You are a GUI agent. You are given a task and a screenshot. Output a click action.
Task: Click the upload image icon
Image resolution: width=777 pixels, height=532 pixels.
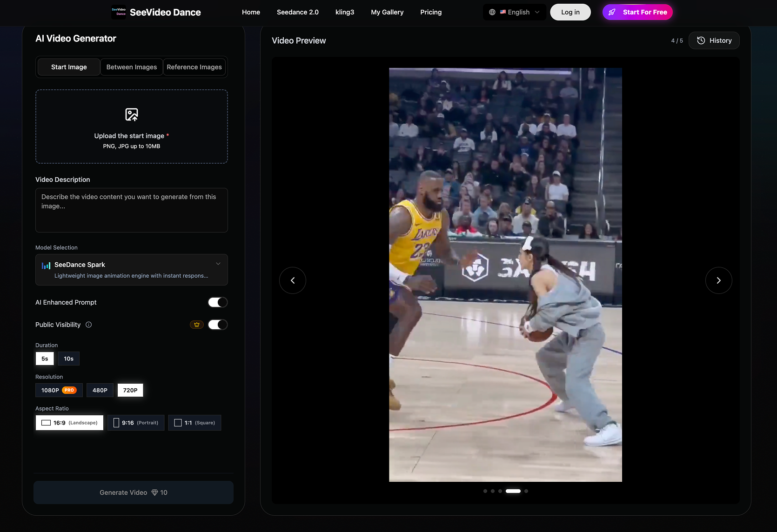(132, 114)
